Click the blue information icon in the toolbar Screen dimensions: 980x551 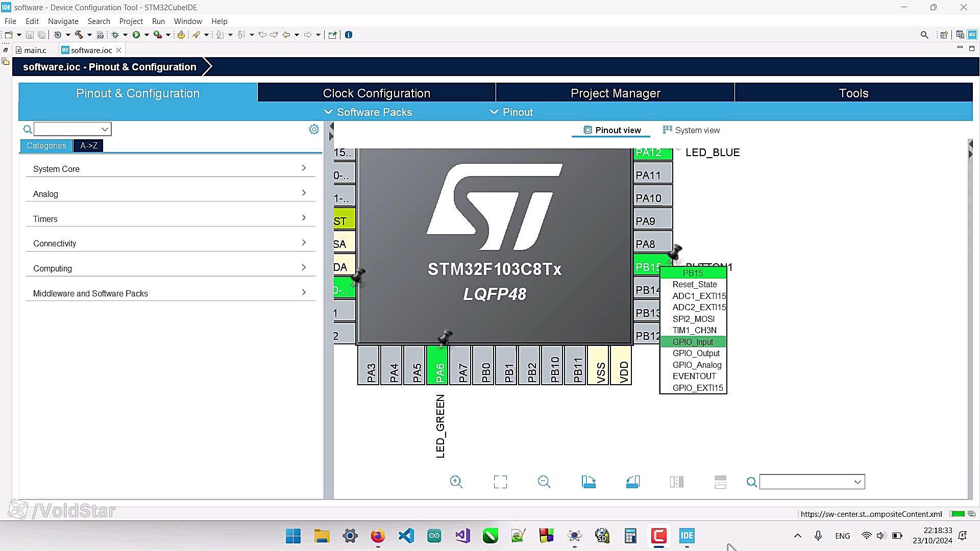pos(349,35)
